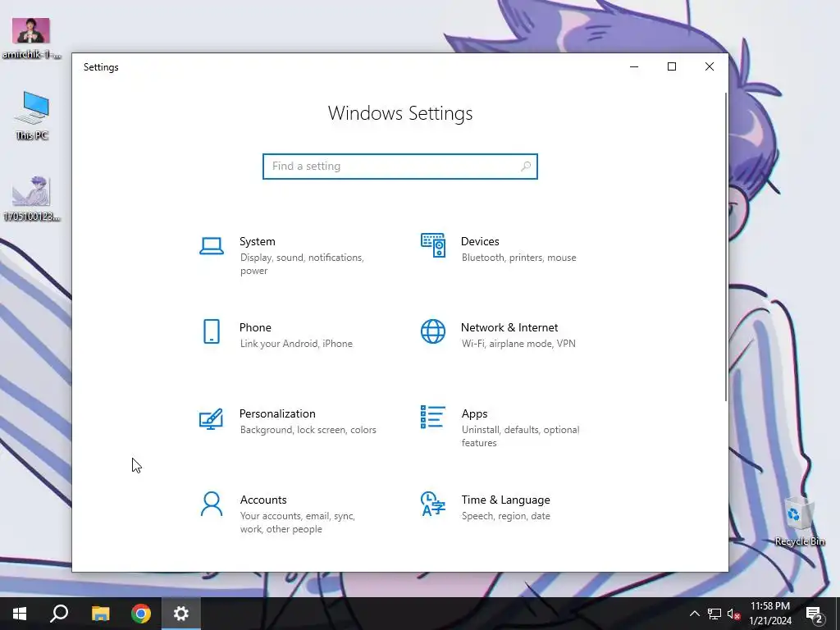Viewport: 840px width, 630px height.
Task: Open the System settings laptop icon
Action: pos(212,246)
